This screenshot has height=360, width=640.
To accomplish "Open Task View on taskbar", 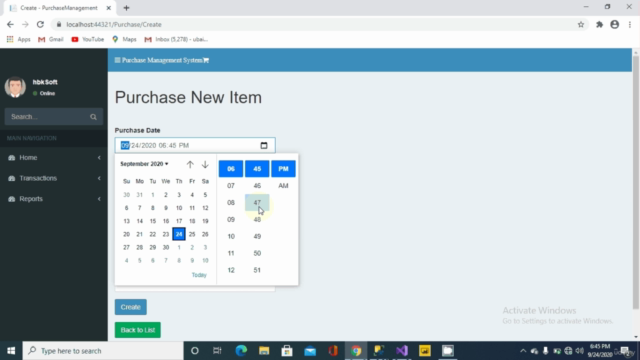I will [x=217, y=351].
